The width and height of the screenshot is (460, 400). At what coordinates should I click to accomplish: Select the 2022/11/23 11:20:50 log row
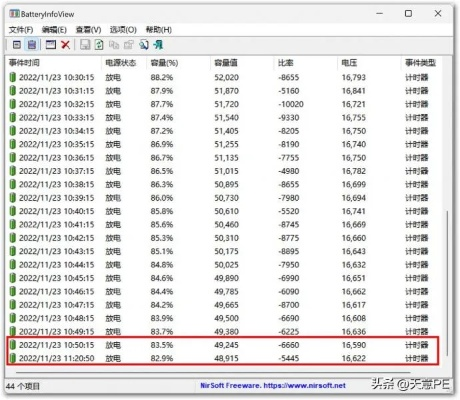(x=223, y=358)
